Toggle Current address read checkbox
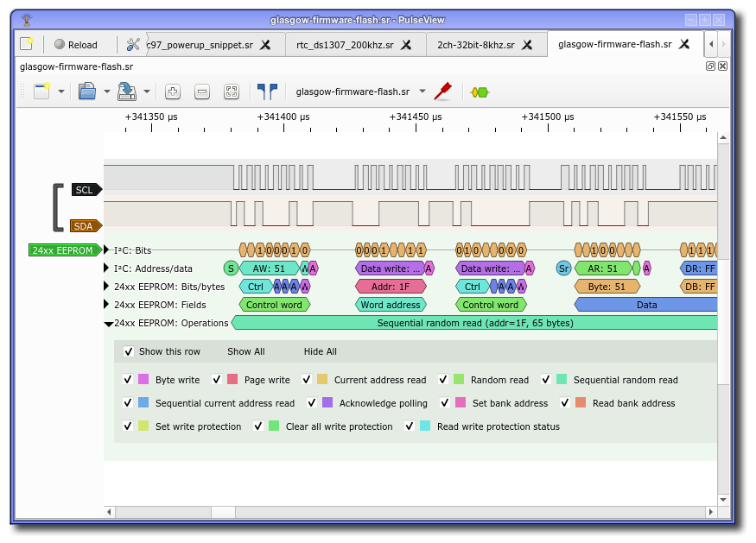The image size is (756, 543). pos(307,380)
